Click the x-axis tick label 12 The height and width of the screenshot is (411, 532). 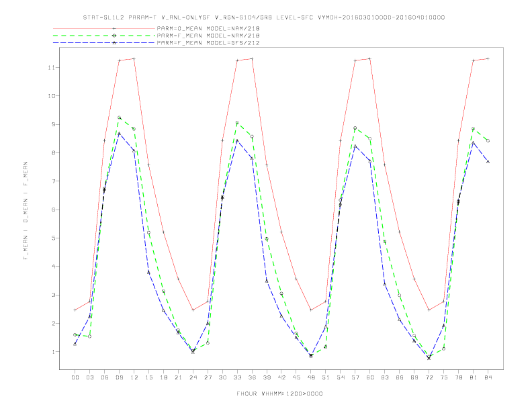click(134, 377)
